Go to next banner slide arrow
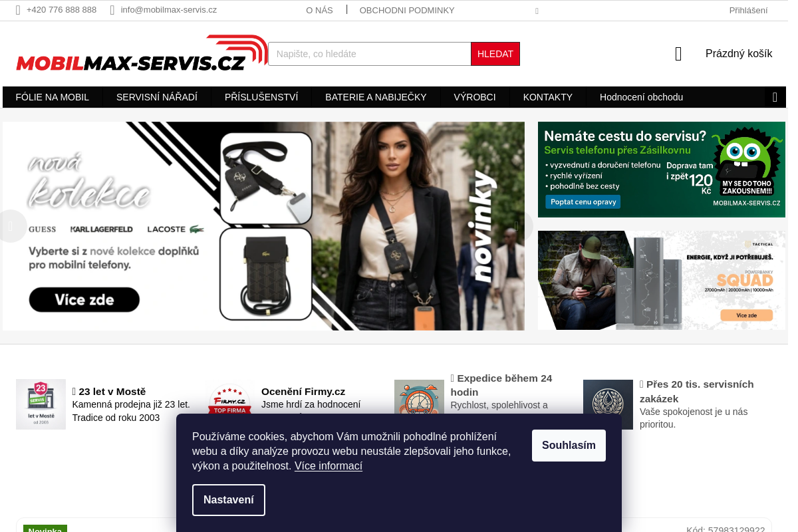 pyautogui.click(x=517, y=226)
